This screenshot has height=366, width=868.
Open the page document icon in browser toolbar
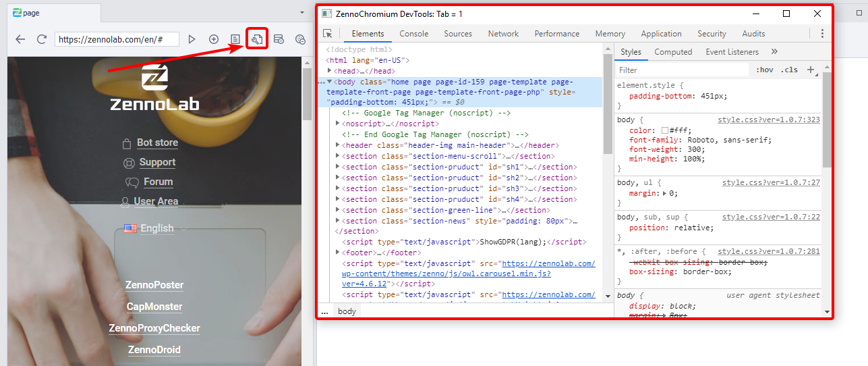point(235,39)
